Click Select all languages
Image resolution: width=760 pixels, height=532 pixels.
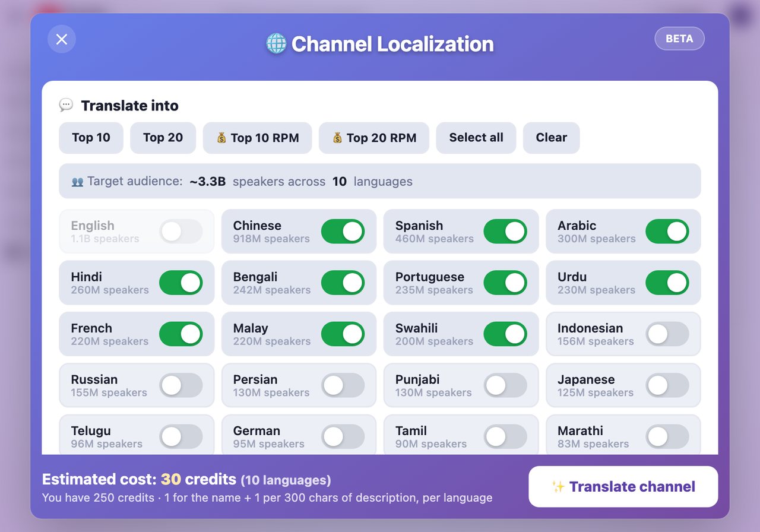(x=476, y=138)
